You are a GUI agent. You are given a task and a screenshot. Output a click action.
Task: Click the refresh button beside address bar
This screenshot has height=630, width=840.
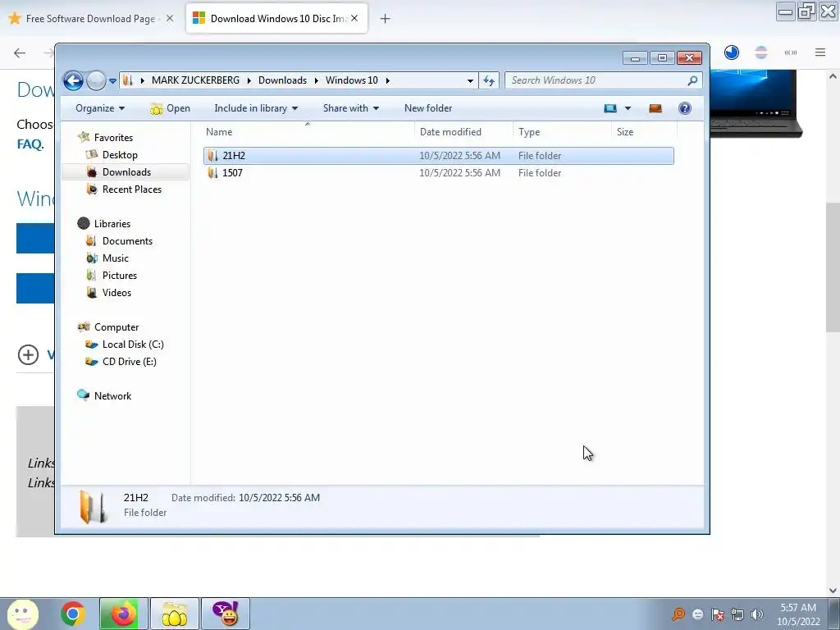click(x=489, y=80)
